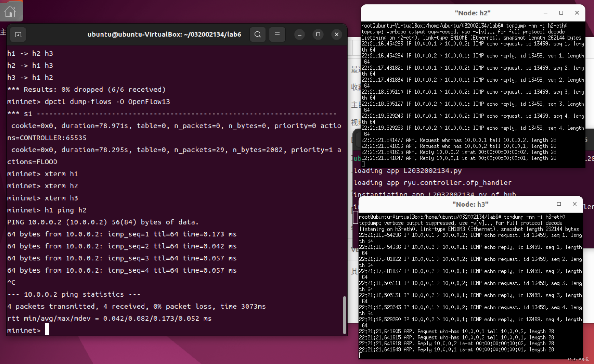Click the line 'dpctl dump-flows -O OpenFlow13'
The image size is (594, 364).
point(107,102)
